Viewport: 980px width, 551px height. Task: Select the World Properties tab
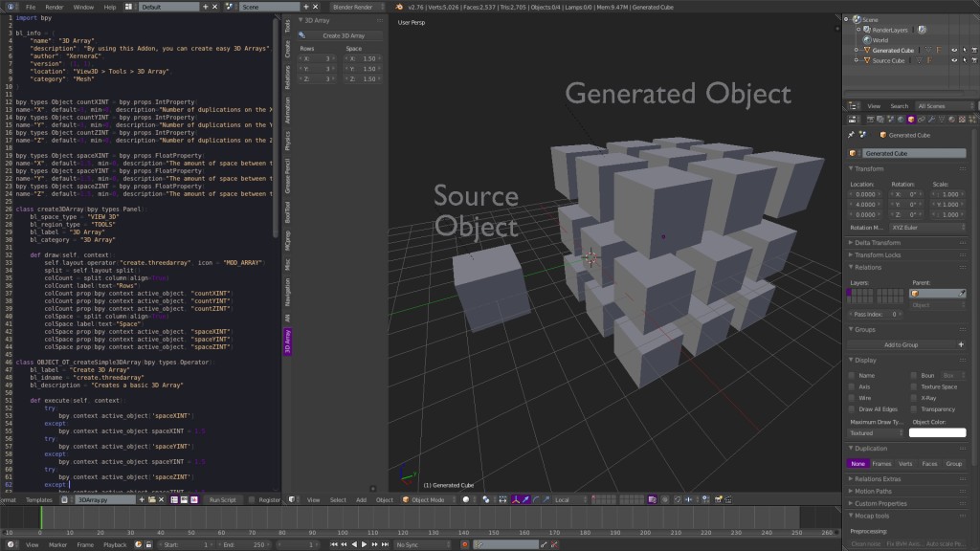click(x=900, y=119)
